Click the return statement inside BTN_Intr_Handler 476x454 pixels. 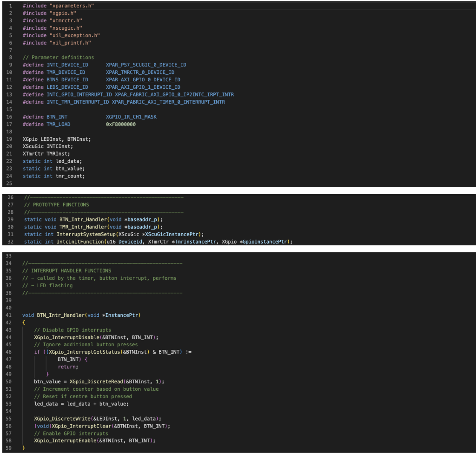(66, 367)
